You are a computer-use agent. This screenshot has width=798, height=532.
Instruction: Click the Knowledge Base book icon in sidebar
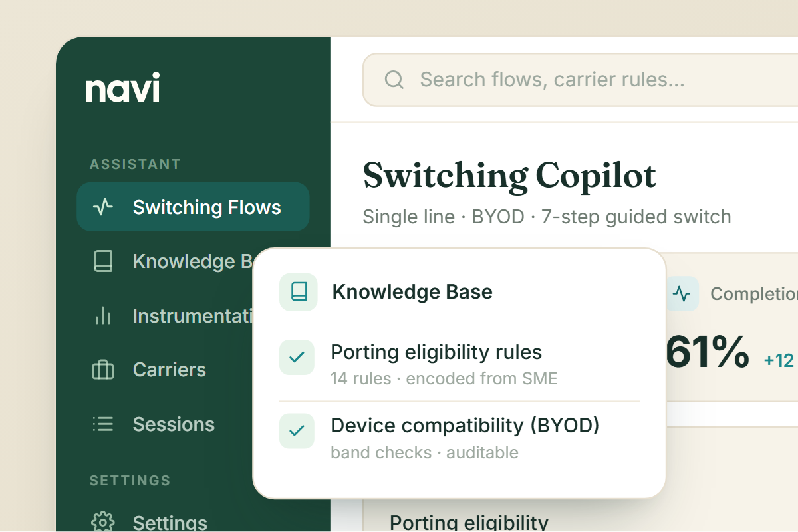click(x=102, y=261)
